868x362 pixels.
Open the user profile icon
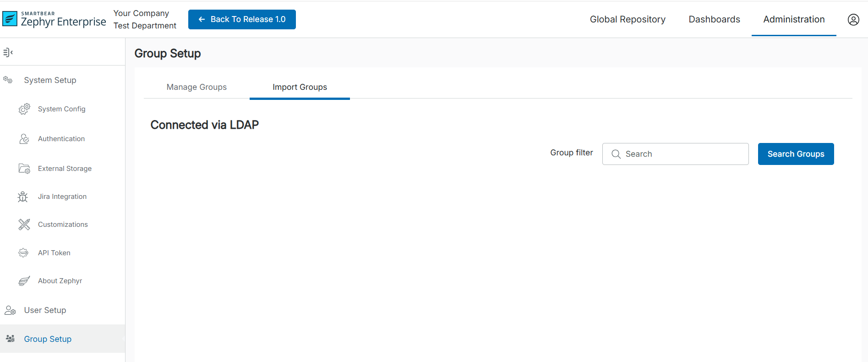[853, 20]
